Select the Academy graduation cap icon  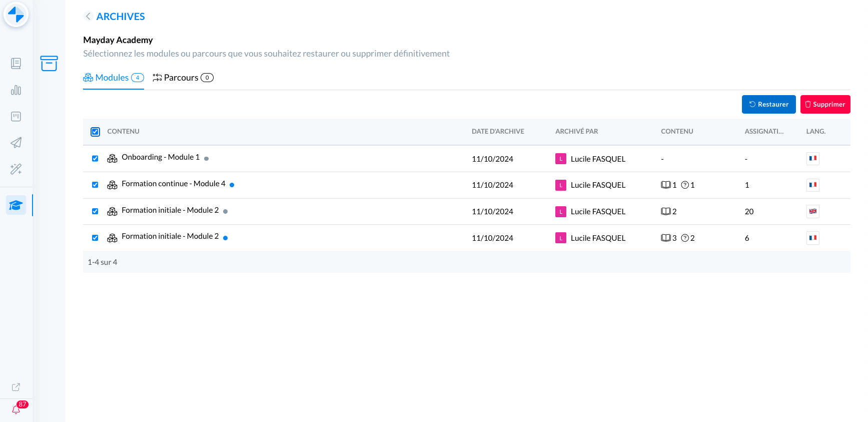[16, 205]
